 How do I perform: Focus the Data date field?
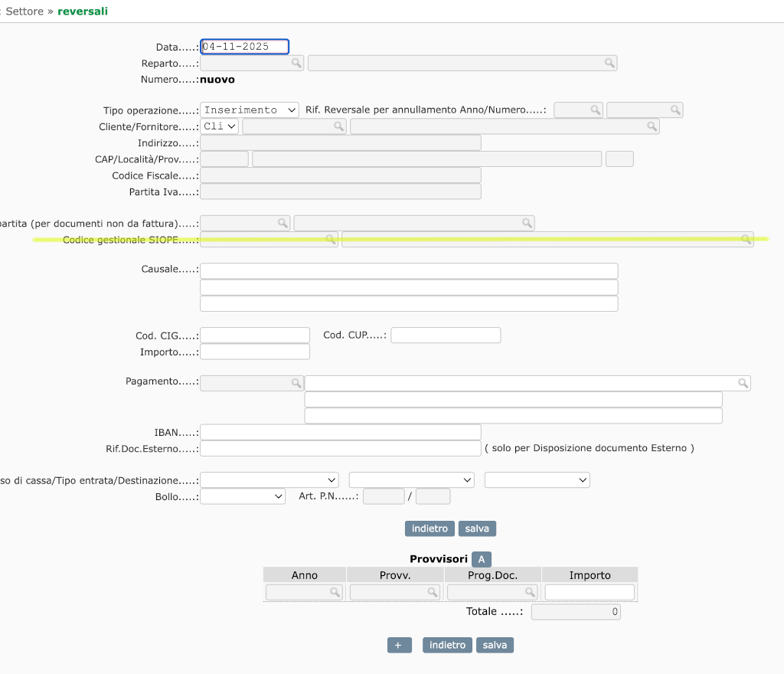(244, 47)
